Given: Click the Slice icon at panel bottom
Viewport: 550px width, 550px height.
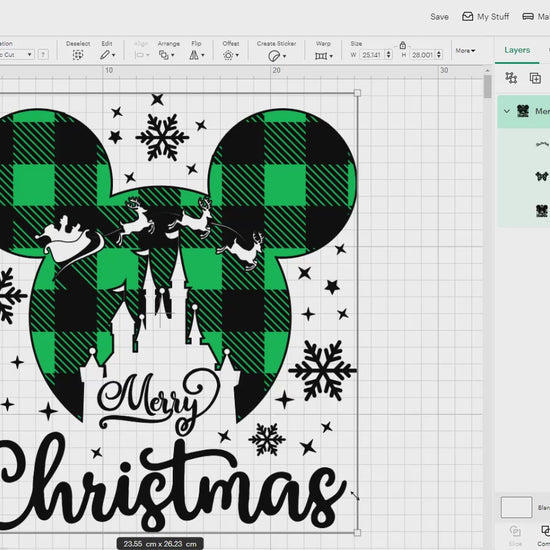Looking at the screenshot, I should click(515, 530).
